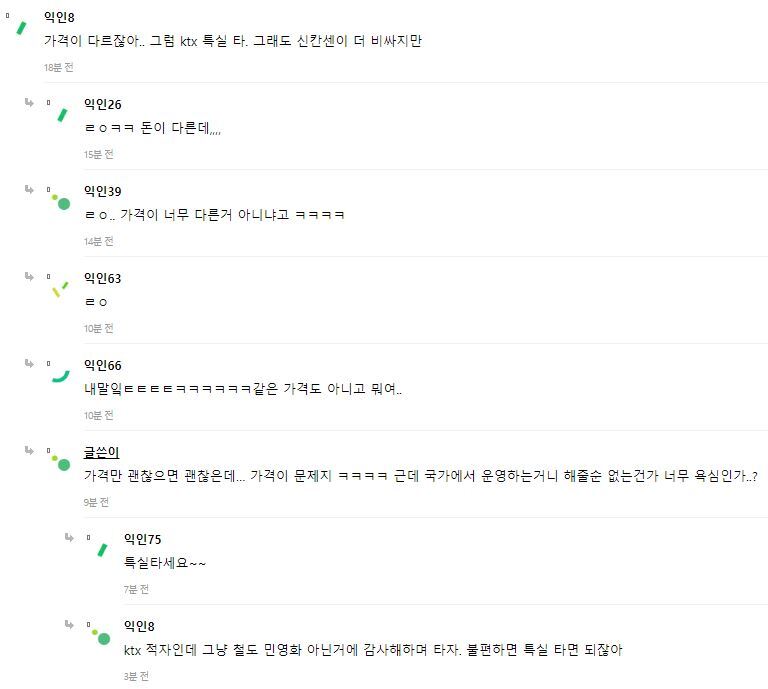The width and height of the screenshot is (768, 689).
Task: Click the reply arrow icon beside 익인39's comment
Action: pos(30,190)
